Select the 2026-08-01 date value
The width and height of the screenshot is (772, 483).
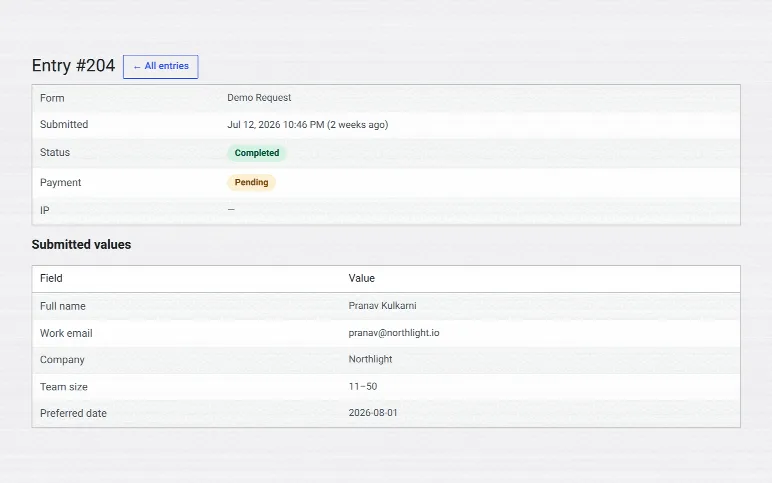coord(373,413)
